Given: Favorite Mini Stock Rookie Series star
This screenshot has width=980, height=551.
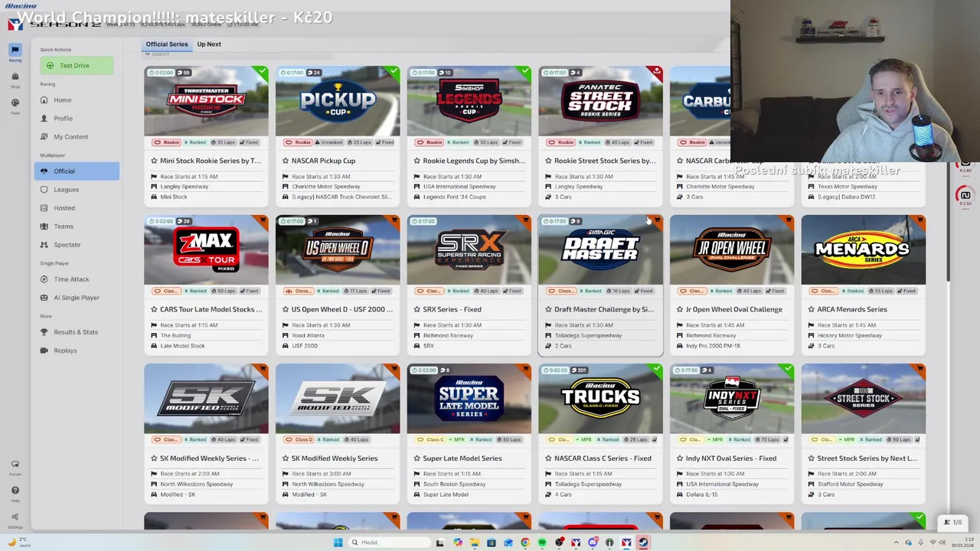Looking at the screenshot, I should (x=154, y=161).
